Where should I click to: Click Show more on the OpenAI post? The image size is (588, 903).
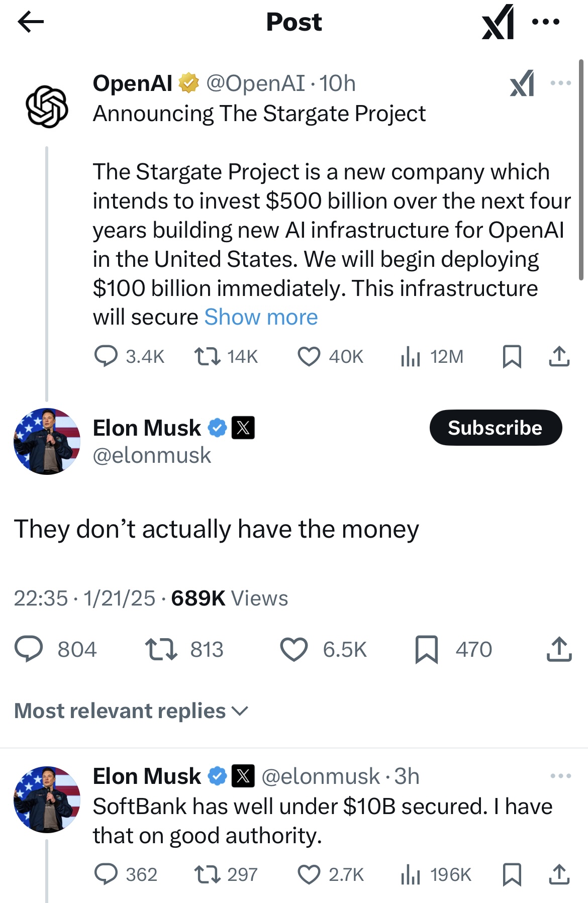[261, 317]
